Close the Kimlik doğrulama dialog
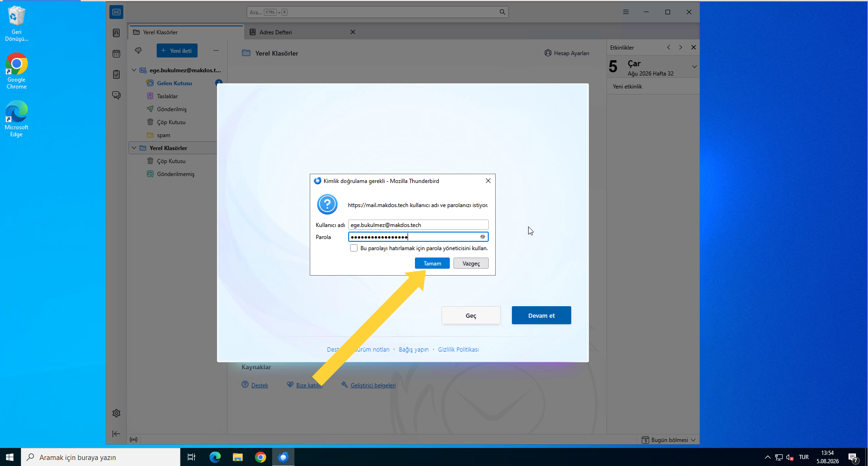Image resolution: width=868 pixels, height=466 pixels. point(488,181)
